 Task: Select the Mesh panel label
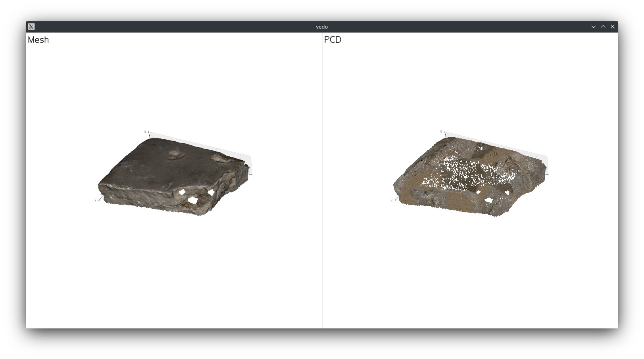click(x=38, y=40)
